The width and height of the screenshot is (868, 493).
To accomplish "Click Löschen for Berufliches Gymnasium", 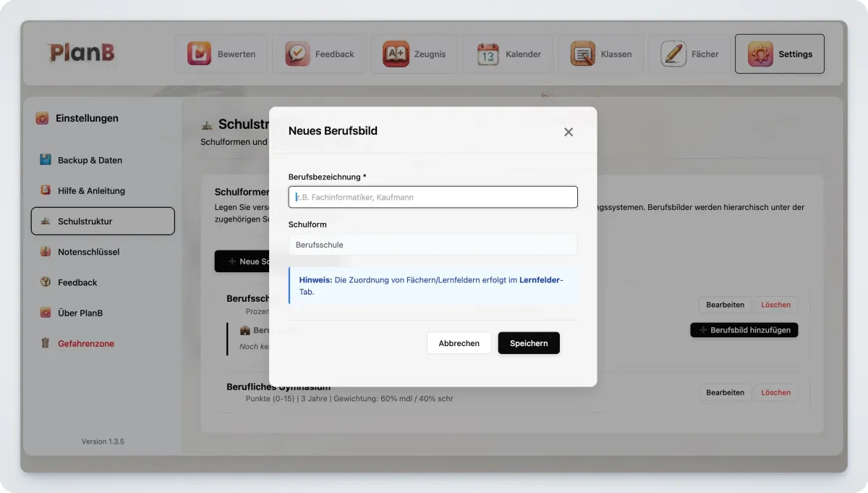I will coord(775,392).
